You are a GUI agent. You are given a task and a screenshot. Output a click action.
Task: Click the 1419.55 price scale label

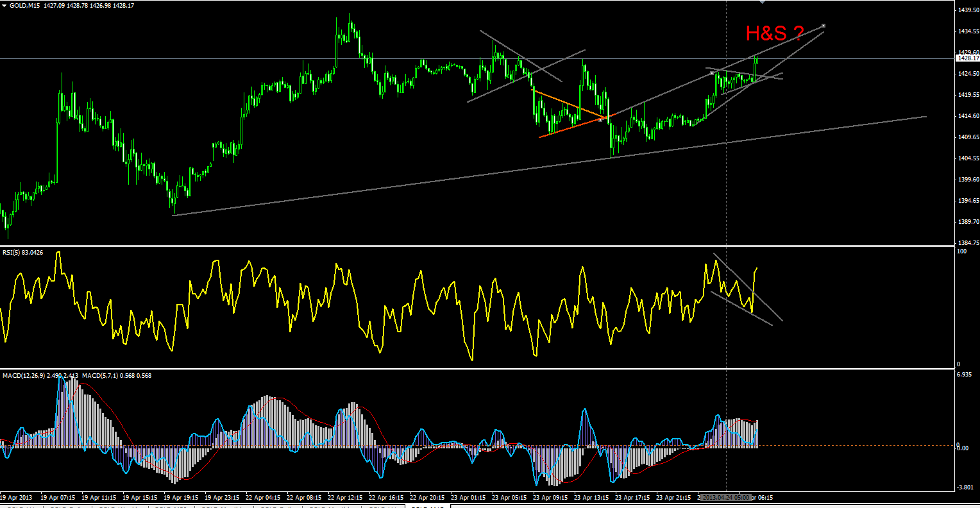pos(968,95)
